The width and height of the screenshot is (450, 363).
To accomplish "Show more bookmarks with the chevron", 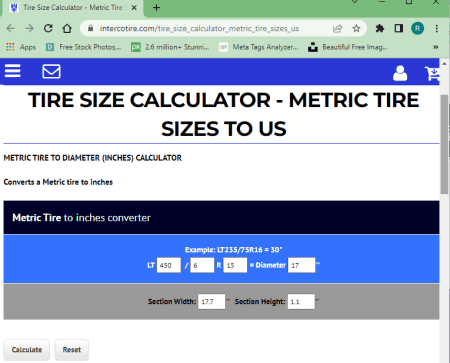I will [435, 47].
